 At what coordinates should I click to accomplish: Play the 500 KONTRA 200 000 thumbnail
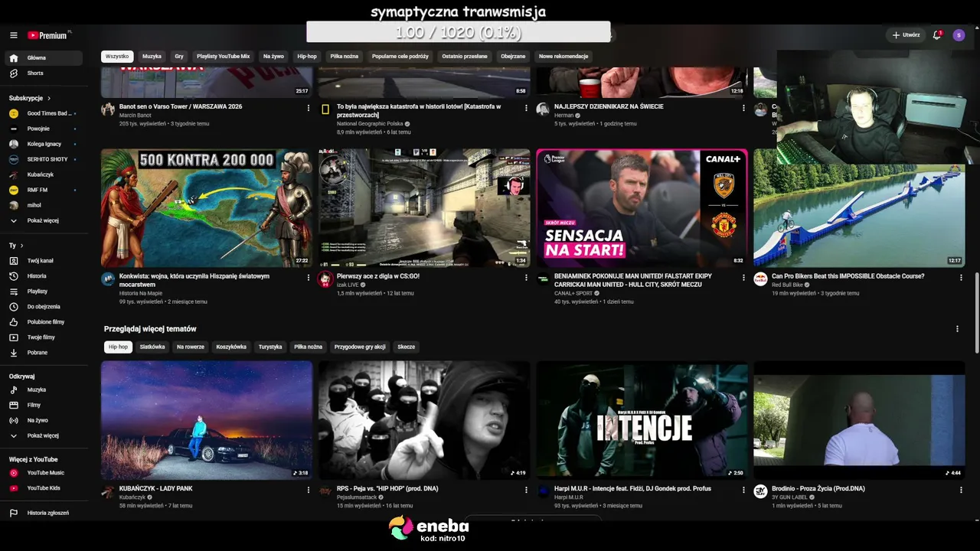pos(207,208)
